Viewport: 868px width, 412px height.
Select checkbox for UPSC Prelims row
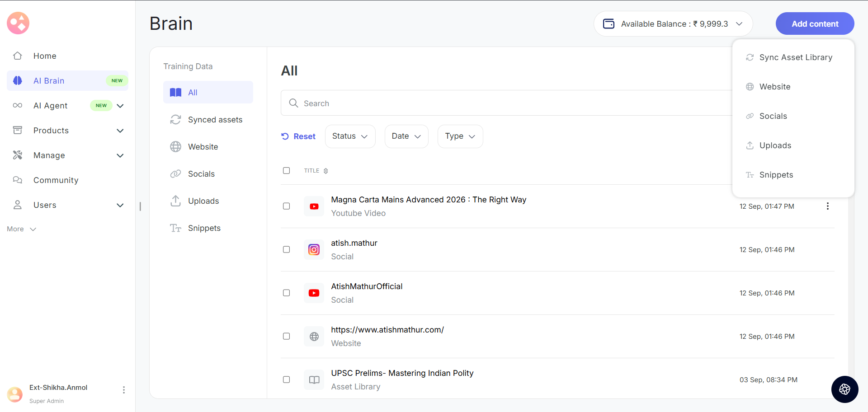click(286, 380)
